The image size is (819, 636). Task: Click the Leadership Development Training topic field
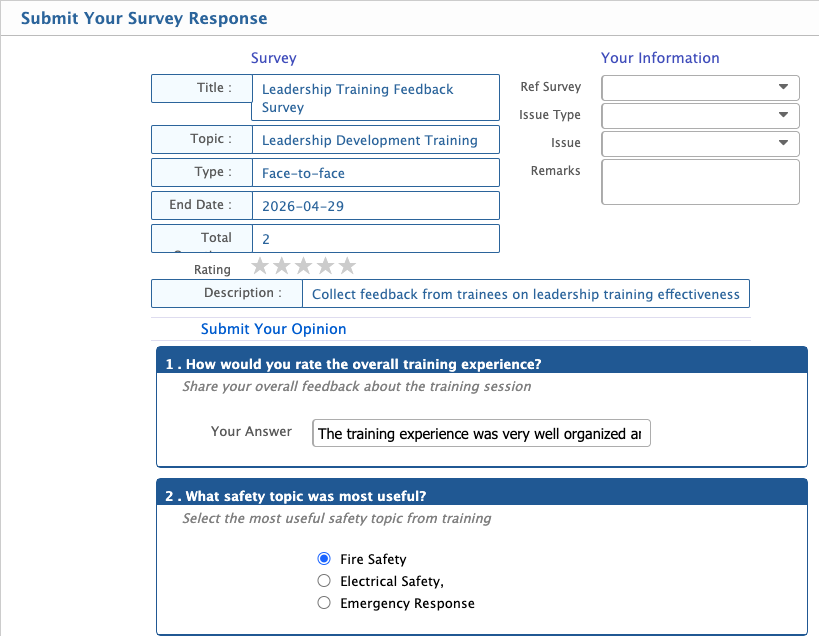375,141
